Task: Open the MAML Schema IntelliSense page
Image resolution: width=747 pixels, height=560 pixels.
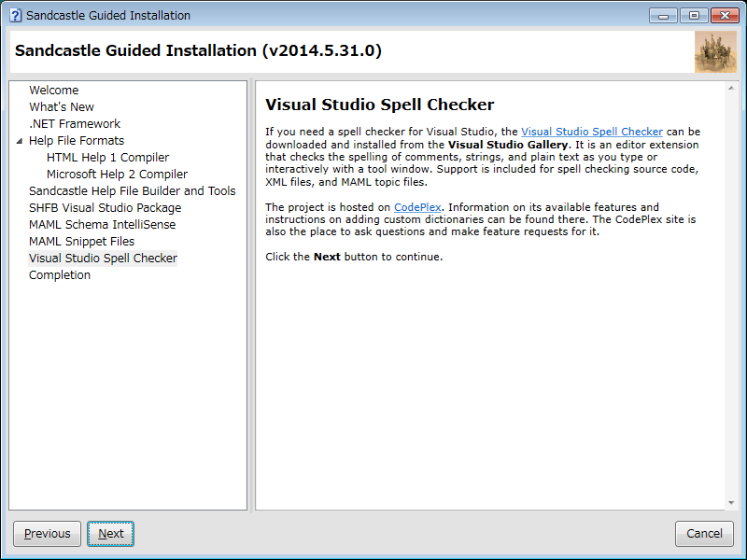Action: [103, 224]
